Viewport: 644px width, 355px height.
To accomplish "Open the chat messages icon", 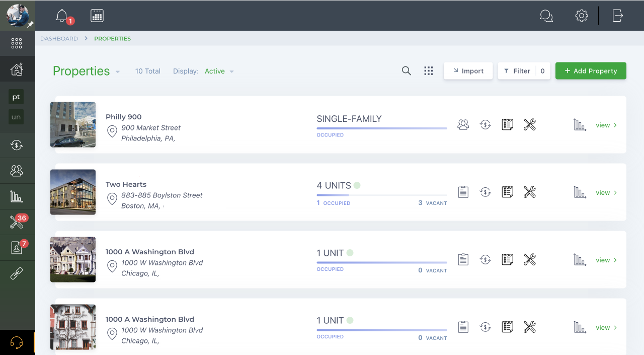I will [x=546, y=16].
